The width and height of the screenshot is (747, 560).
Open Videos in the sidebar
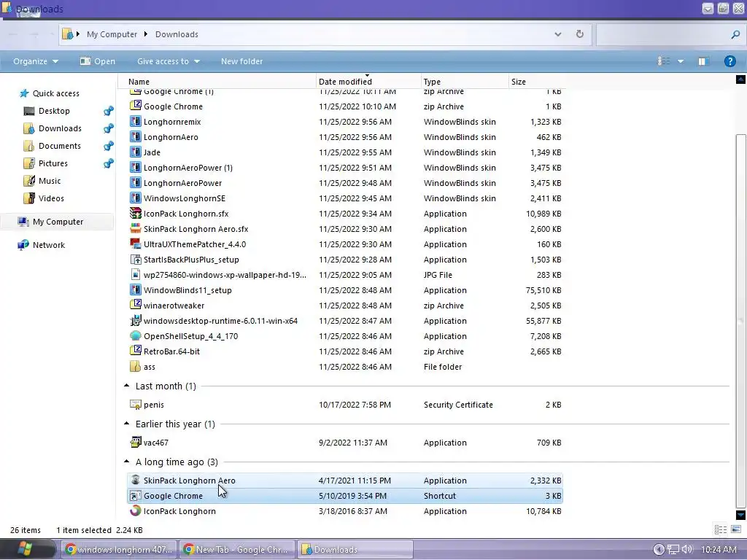tap(51, 198)
